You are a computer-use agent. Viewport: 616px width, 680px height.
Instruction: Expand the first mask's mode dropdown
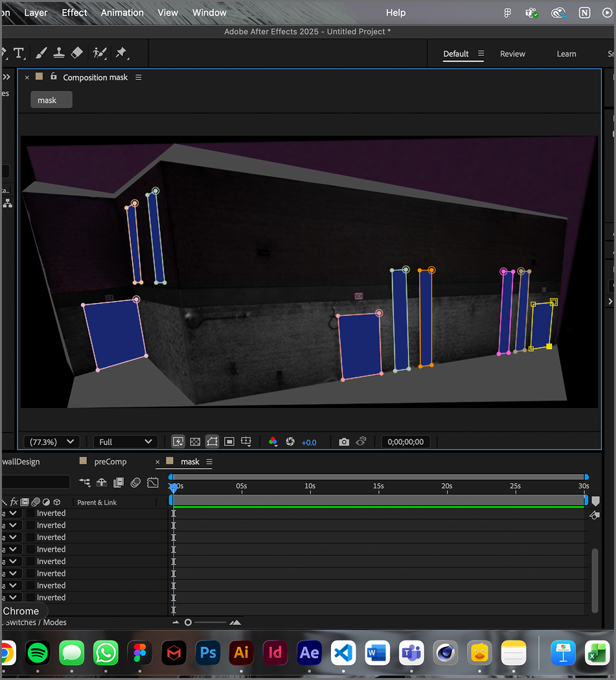[x=12, y=512]
